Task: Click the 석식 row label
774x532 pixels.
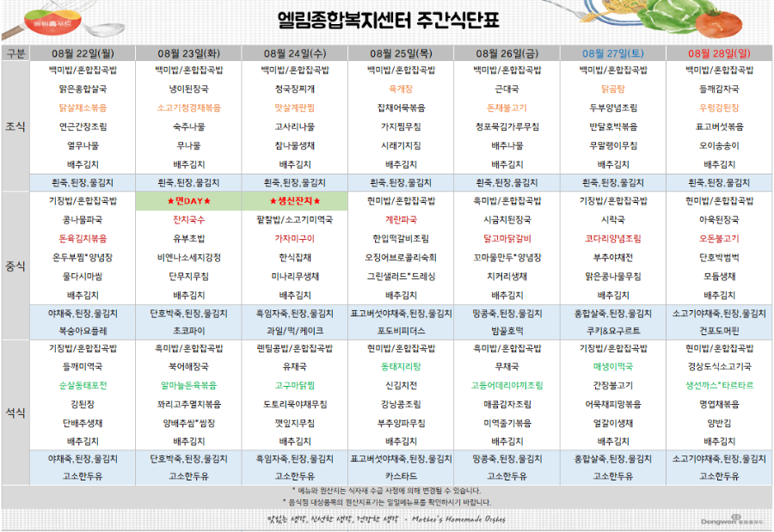Action: point(15,413)
